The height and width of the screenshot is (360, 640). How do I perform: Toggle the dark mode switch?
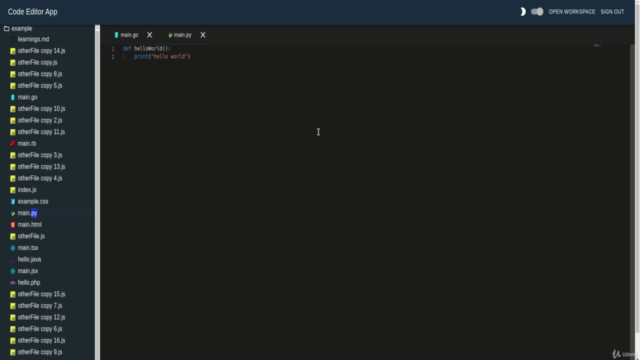pos(537,12)
